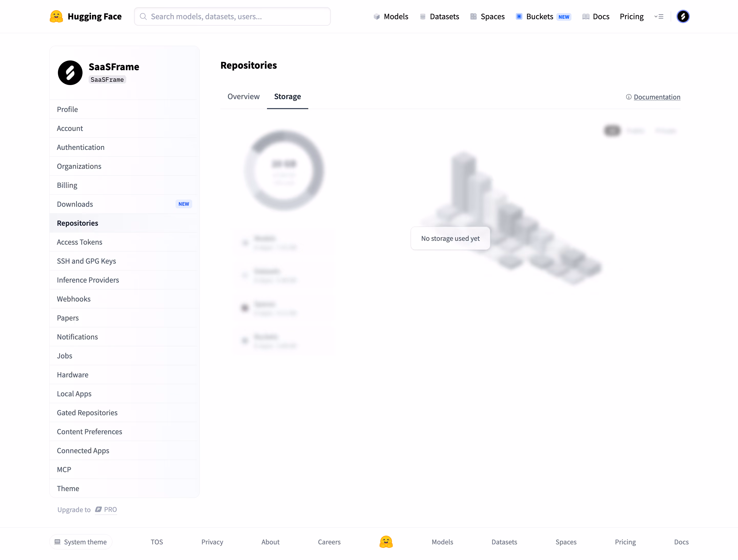
Task: Open Notifications settings
Action: (125, 337)
